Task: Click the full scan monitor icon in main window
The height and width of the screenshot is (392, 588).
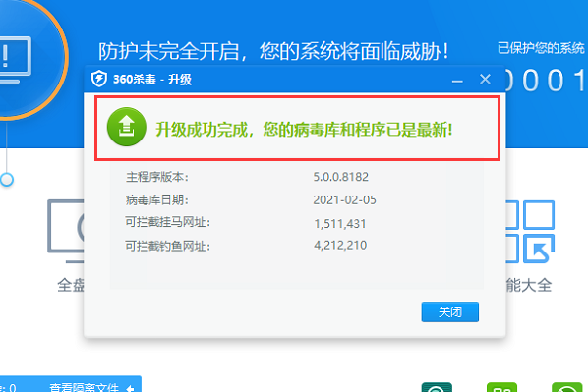Action: (x=66, y=231)
